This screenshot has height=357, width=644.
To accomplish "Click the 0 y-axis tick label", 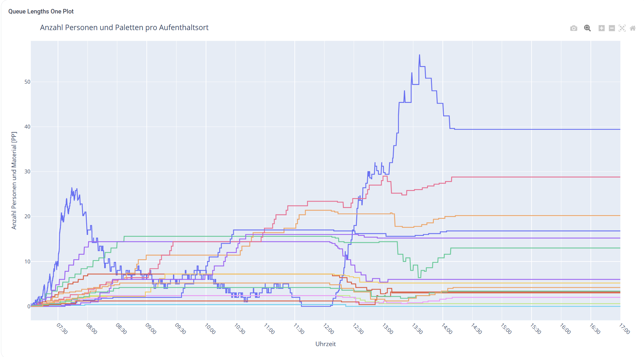I will coord(29,307).
